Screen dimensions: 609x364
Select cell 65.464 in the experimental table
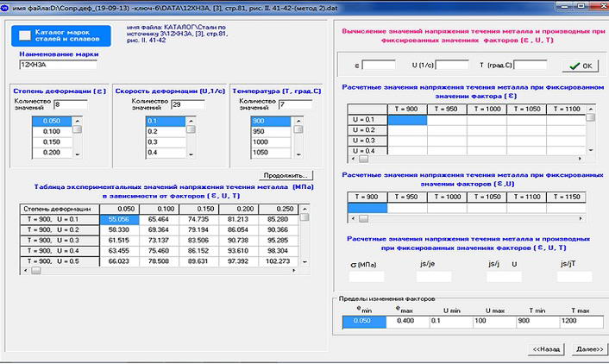pyautogui.click(x=160, y=219)
